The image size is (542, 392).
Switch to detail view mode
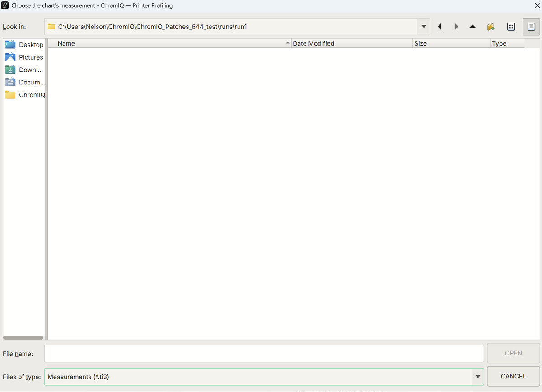[x=531, y=27]
